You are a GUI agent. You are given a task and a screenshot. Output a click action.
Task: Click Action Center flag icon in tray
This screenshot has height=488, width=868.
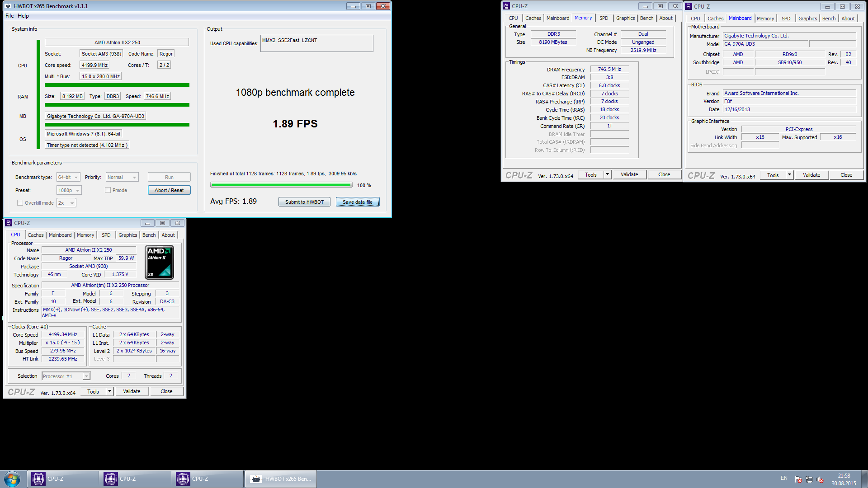pos(798,479)
